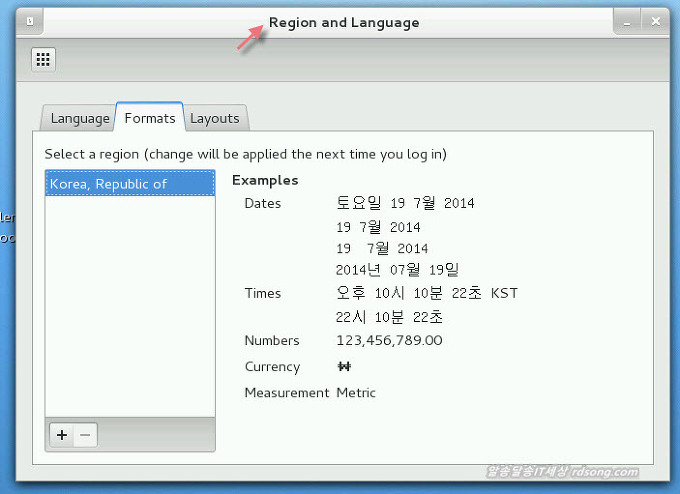Add a new region with plus button

(x=62, y=435)
